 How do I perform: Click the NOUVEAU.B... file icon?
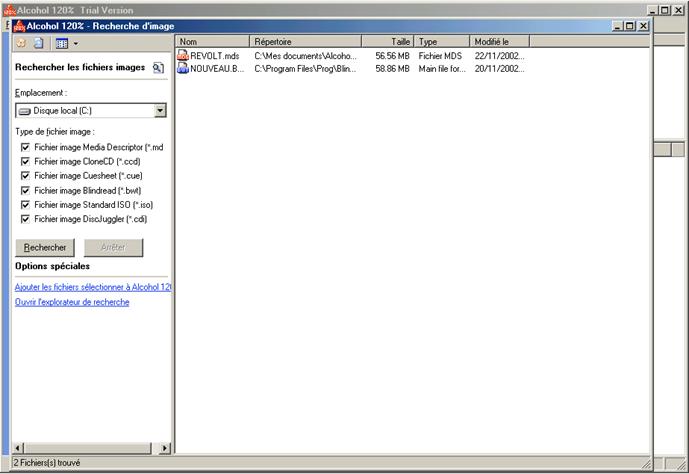[x=183, y=68]
